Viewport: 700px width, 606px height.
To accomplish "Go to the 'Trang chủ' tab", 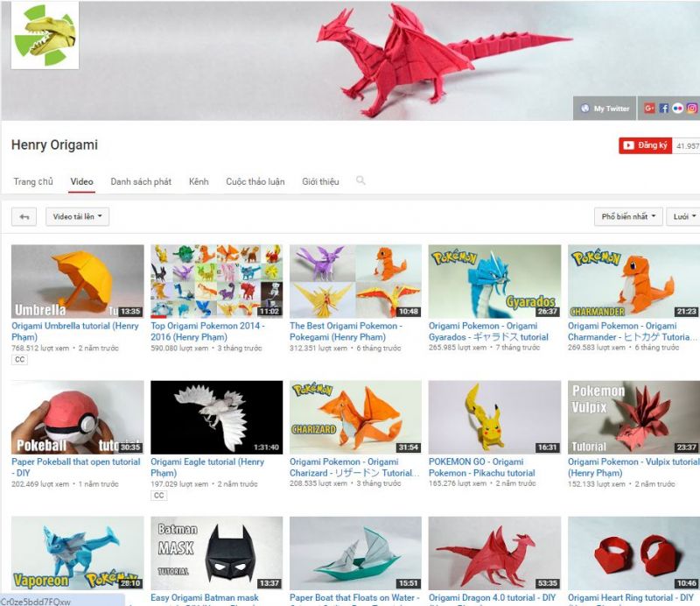I will click(x=33, y=182).
